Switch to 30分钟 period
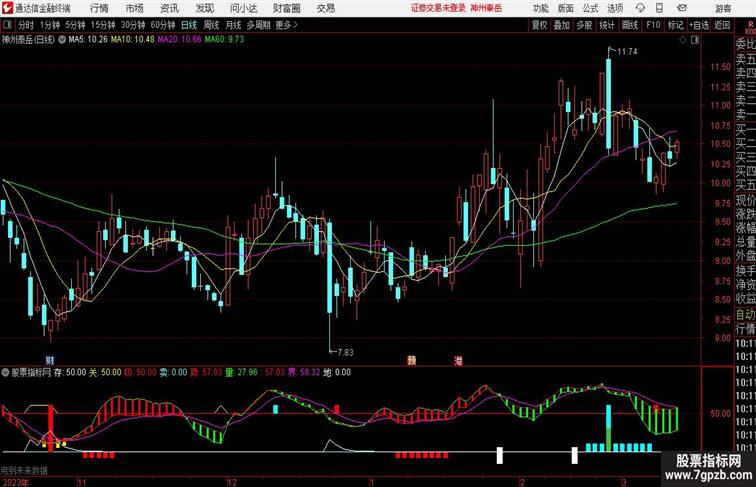The width and height of the screenshot is (756, 487). point(133,25)
